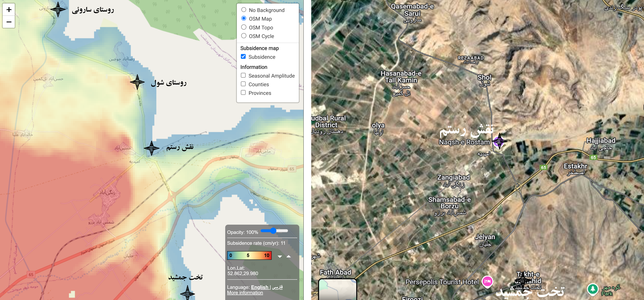Click the purple Naqsh-e Rostam marker on satellite map
Screen dimensions: 644x300
tap(499, 141)
